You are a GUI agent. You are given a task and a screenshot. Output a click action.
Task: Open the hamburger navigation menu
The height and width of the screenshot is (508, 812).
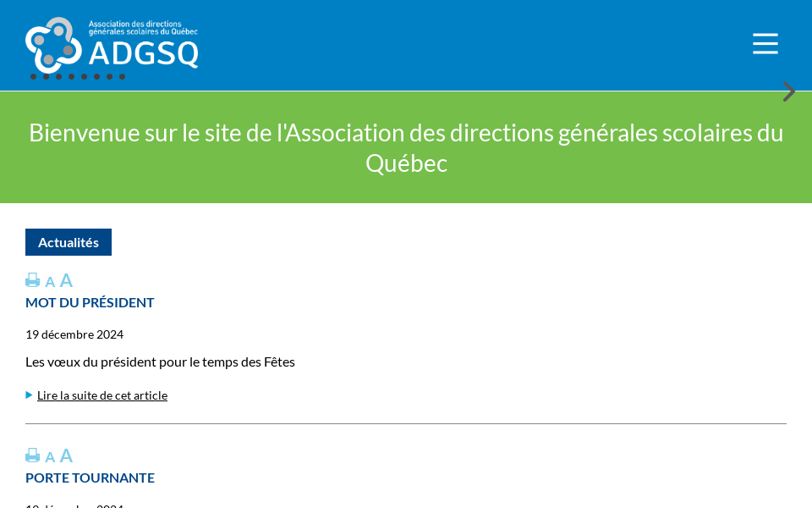point(765,44)
